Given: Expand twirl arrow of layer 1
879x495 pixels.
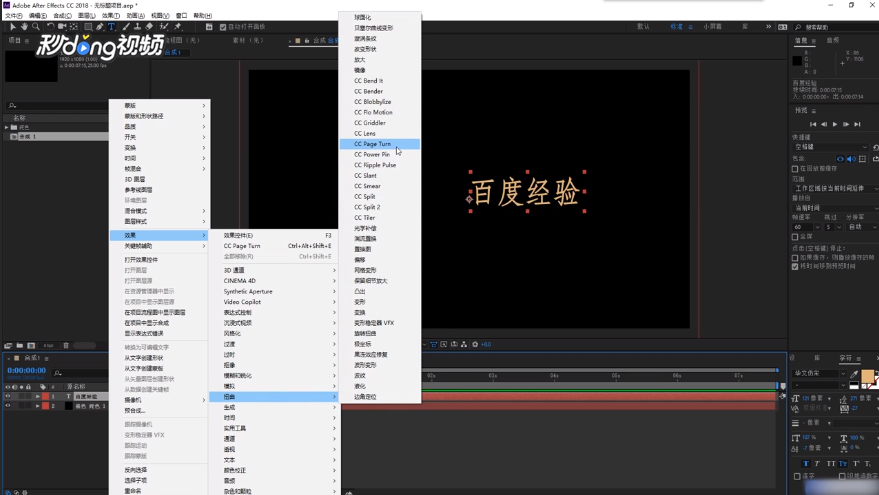Looking at the screenshot, I should [x=38, y=396].
